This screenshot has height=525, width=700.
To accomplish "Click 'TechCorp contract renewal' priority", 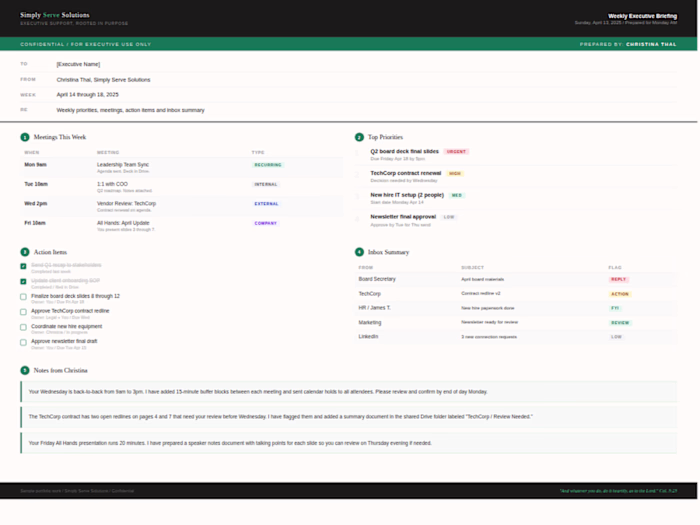I will pos(406,173).
